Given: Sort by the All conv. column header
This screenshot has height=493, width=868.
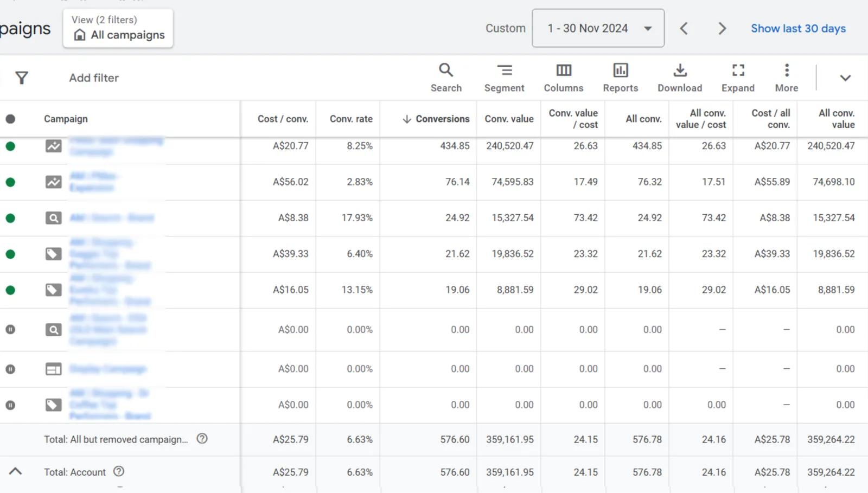Looking at the screenshot, I should pyautogui.click(x=643, y=119).
